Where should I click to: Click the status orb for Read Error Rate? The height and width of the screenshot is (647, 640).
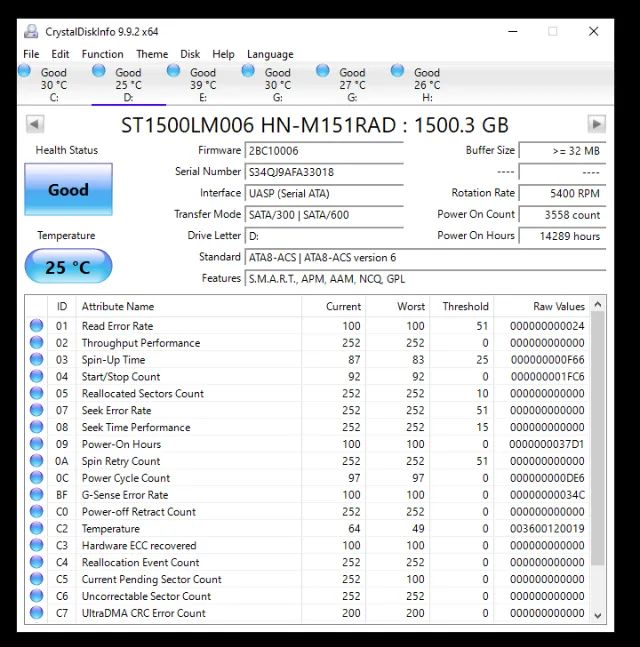tap(37, 326)
